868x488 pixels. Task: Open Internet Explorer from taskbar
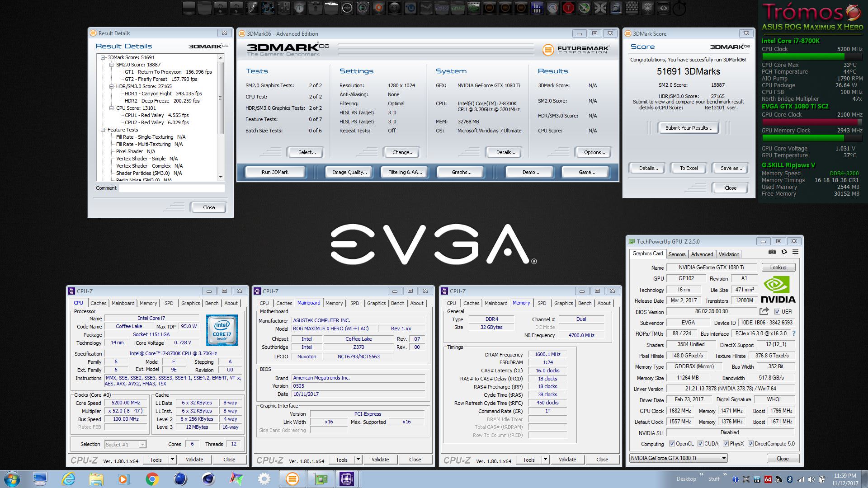[68, 479]
